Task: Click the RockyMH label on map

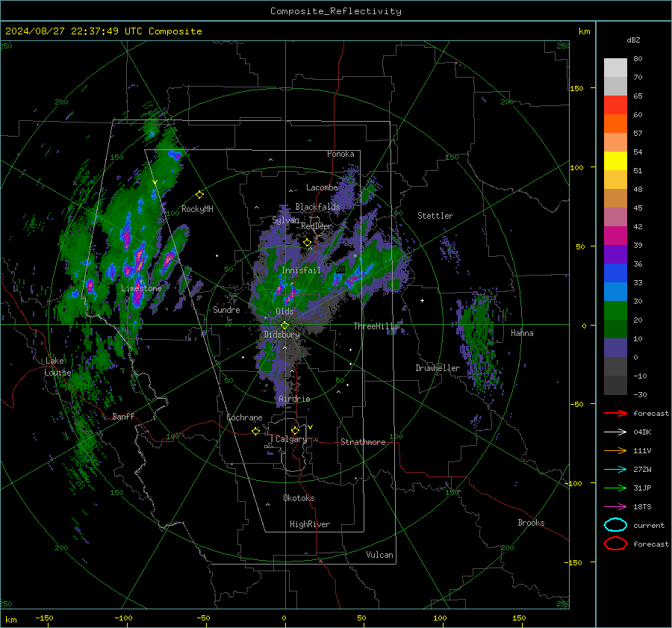Action: tap(197, 209)
